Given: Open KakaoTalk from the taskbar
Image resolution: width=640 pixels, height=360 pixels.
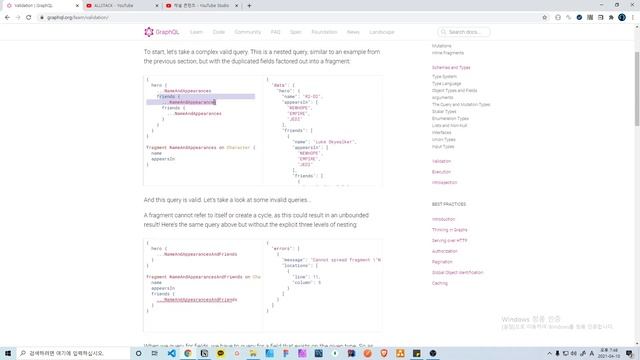Looking at the screenshot, I should 220,353.
